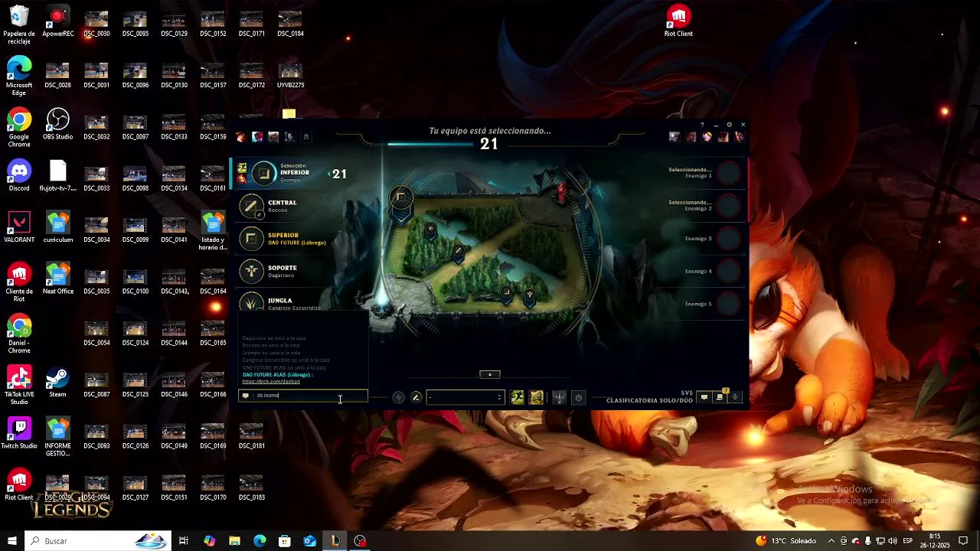Click the Enemigo 3 empty champion circle
The width and height of the screenshot is (980, 551).
pos(729,239)
